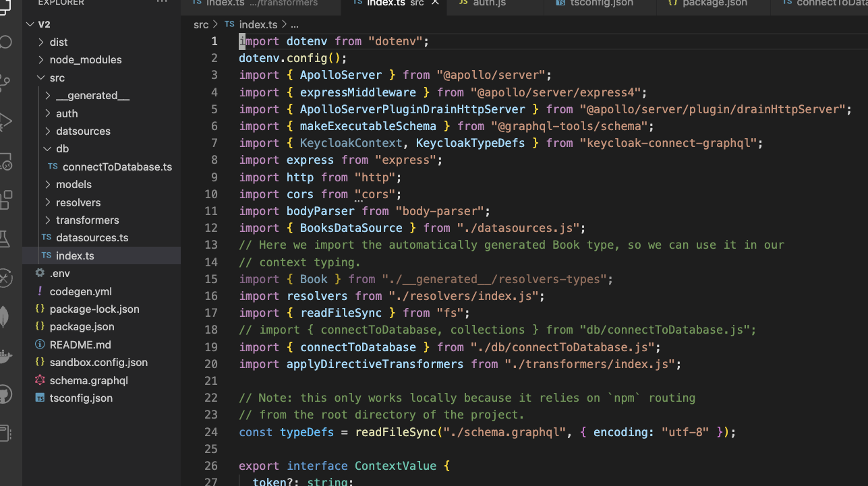Screen dimensions: 868x486
Task: Click "dotenv.config();" on line 2
Action: [x=293, y=58]
